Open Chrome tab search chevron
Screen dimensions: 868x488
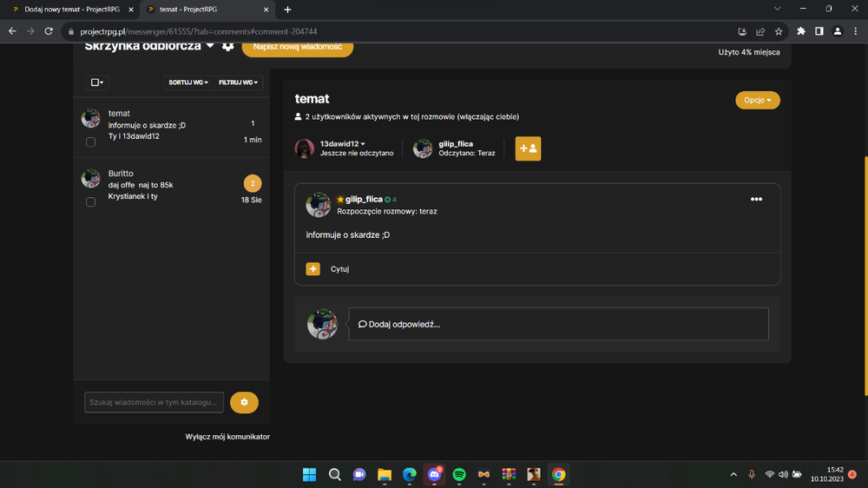point(777,9)
